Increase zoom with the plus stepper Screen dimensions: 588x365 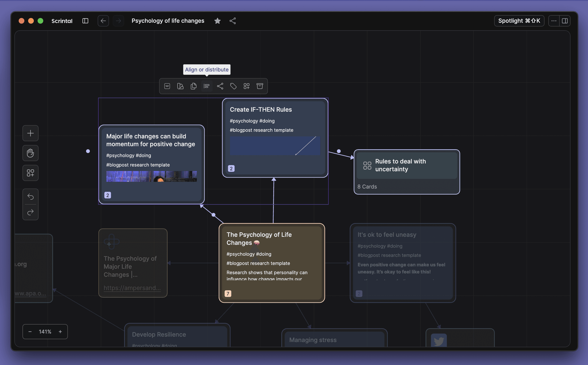pos(60,332)
